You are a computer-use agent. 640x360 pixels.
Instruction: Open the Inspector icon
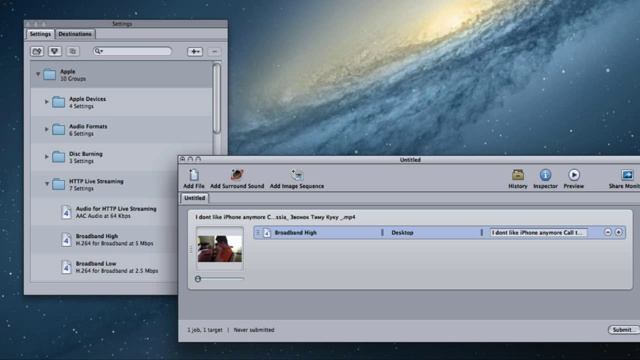[x=545, y=175]
